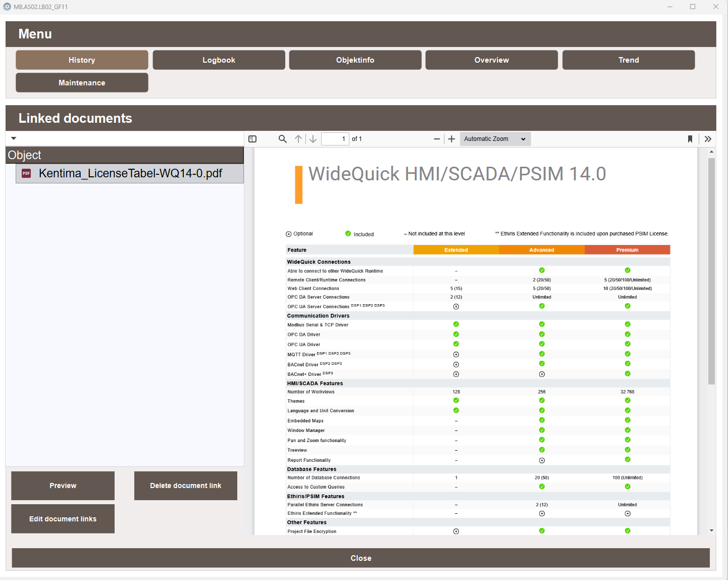728x580 pixels.
Task: Zoom out of the PDF
Action: (x=437, y=139)
